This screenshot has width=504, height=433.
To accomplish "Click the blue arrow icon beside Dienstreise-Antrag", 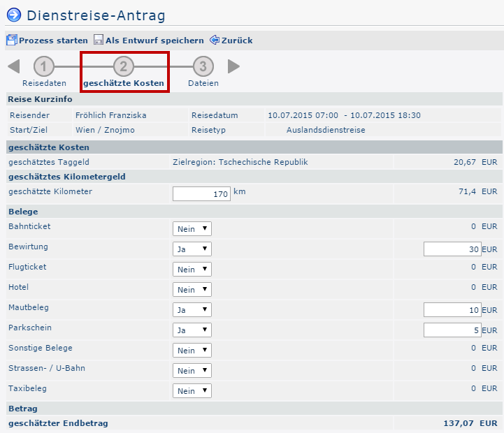I will (x=14, y=14).
